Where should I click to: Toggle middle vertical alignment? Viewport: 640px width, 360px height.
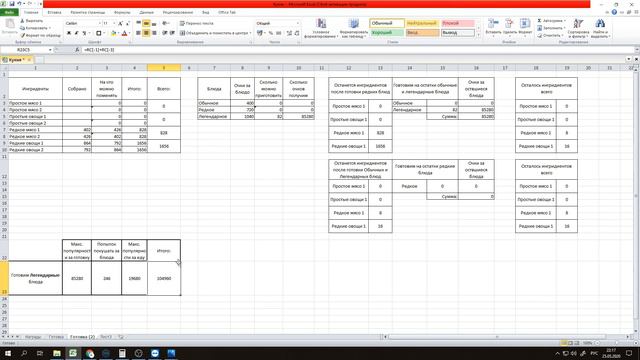pos(146,24)
